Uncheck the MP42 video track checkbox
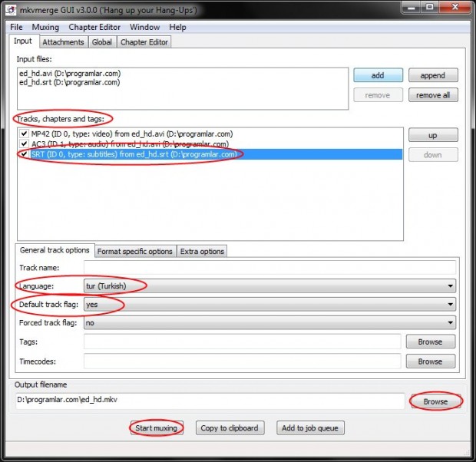476x462 pixels. tap(24, 134)
